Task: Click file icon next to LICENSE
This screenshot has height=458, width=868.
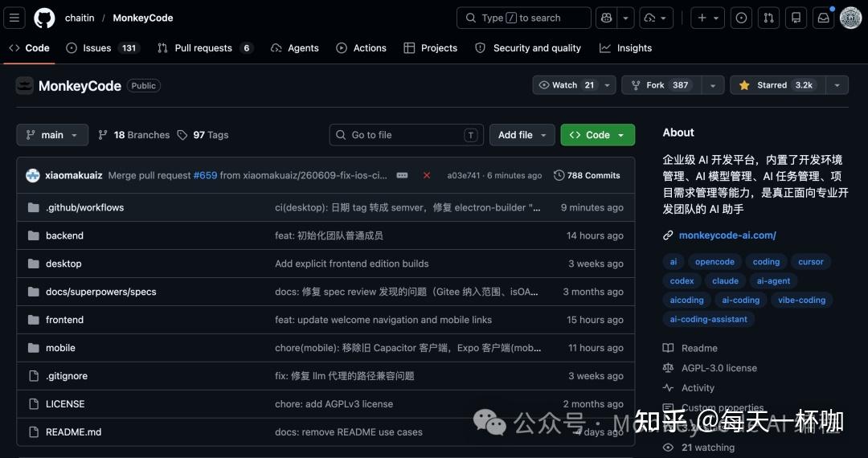Action: 34,404
